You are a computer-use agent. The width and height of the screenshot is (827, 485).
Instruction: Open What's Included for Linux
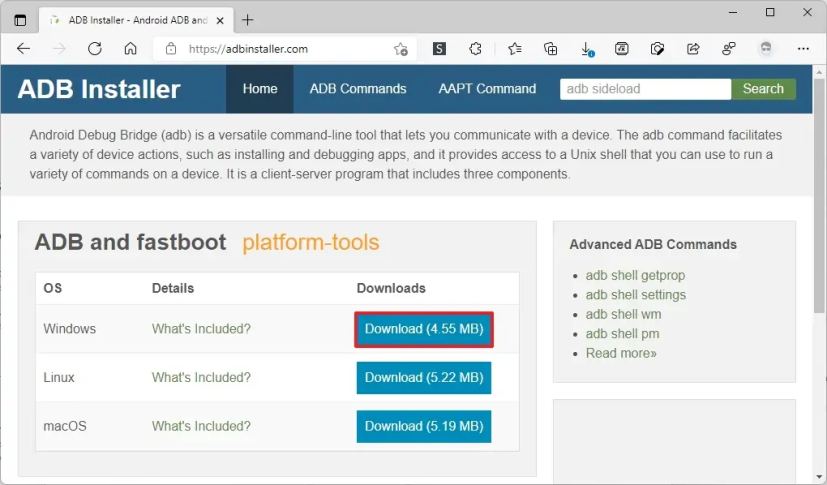tap(201, 377)
